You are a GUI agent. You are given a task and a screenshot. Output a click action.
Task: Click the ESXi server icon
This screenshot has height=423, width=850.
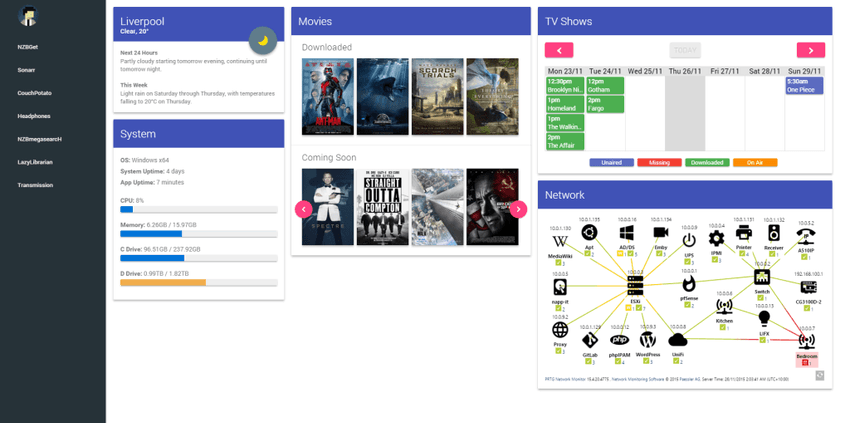click(x=635, y=285)
